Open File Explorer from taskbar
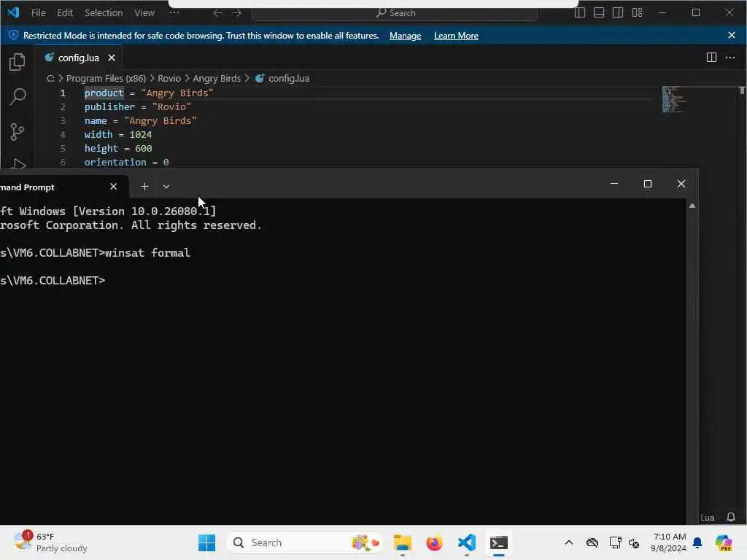This screenshot has height=560, width=747. pos(403,542)
